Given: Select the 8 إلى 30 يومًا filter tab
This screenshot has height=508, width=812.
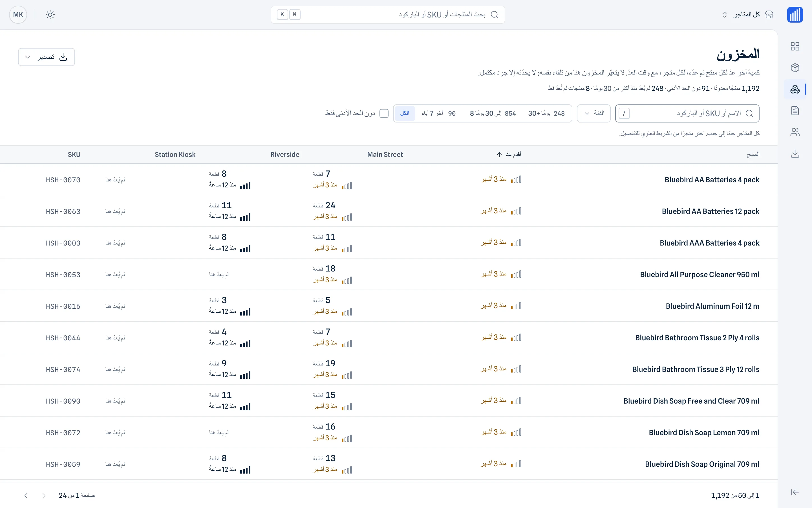Looking at the screenshot, I should tap(493, 113).
